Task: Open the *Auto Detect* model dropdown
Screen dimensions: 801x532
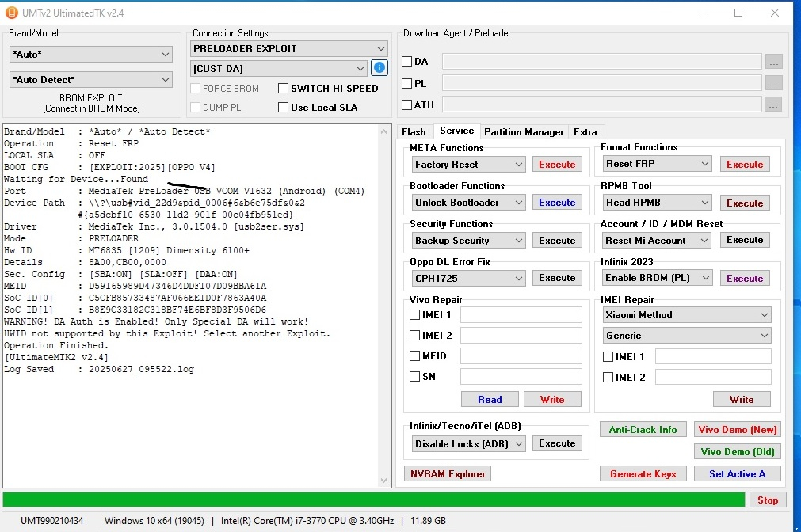Action: (x=91, y=80)
